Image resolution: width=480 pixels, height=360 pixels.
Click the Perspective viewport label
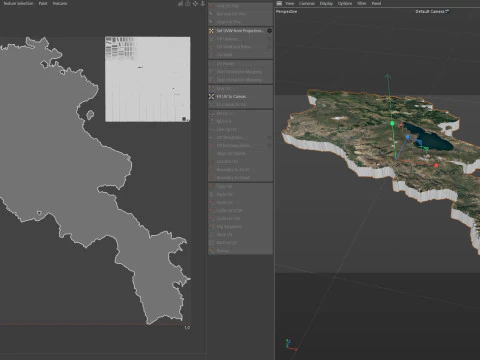[286, 11]
